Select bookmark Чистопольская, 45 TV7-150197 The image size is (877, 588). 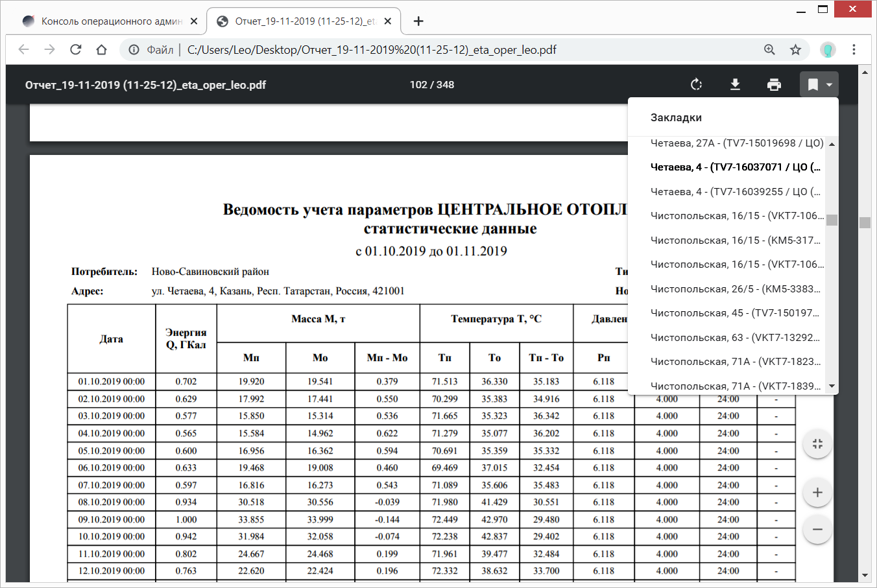point(734,313)
